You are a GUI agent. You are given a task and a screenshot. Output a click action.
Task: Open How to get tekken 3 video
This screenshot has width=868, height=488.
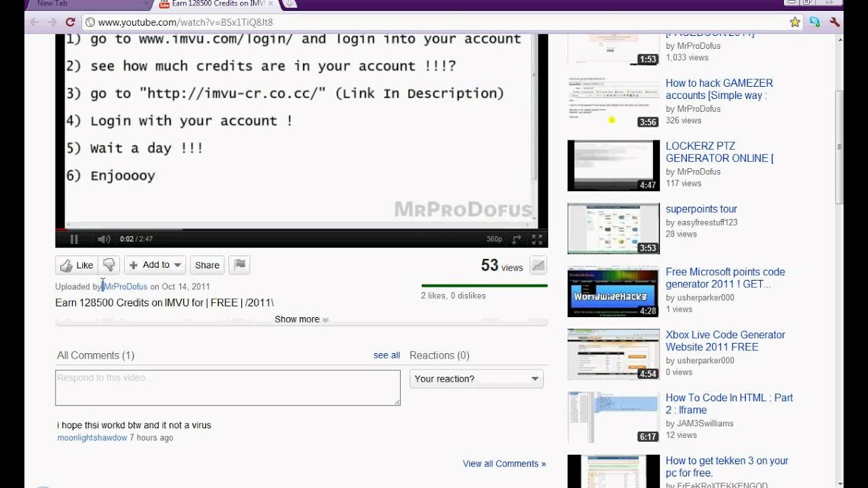click(x=727, y=467)
